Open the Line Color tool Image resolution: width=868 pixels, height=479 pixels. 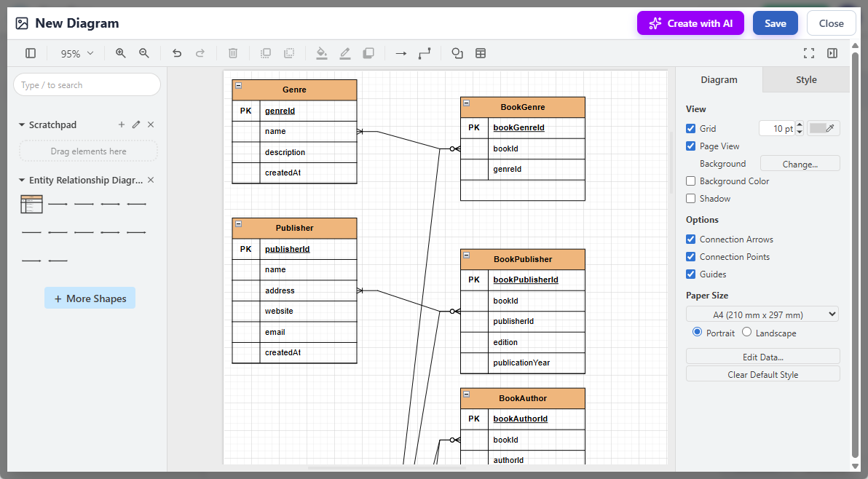345,52
